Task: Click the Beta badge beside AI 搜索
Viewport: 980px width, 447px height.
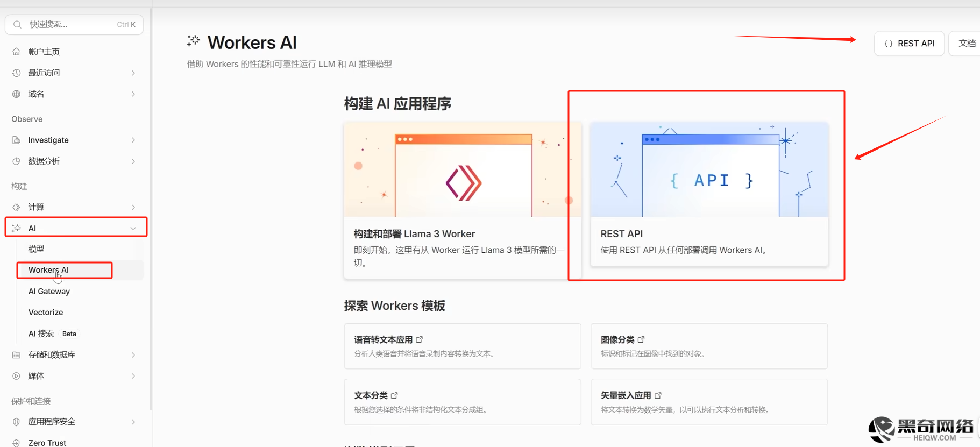Action: [69, 334]
